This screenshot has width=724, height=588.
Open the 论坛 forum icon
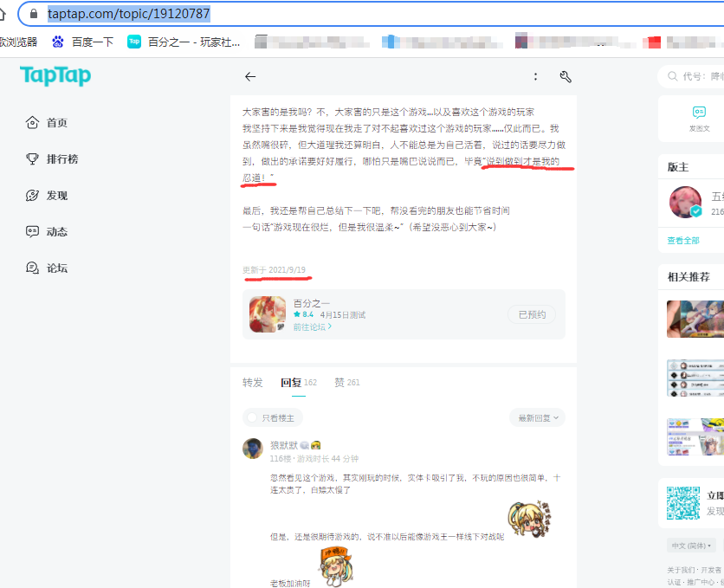click(32, 268)
